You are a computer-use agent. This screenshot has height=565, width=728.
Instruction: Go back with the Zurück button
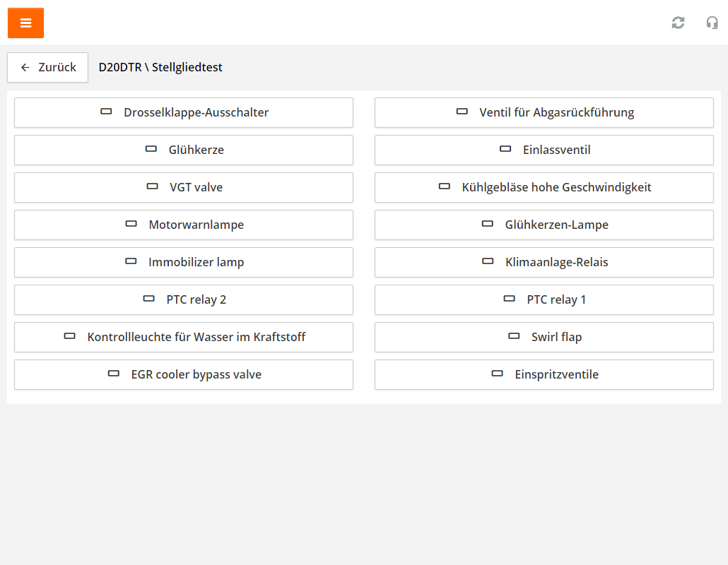coord(48,68)
